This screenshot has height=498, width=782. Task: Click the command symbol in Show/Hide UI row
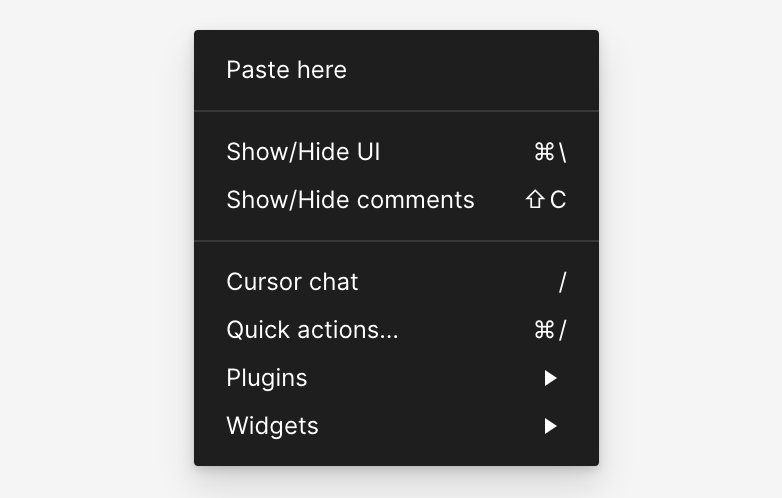[544, 152]
